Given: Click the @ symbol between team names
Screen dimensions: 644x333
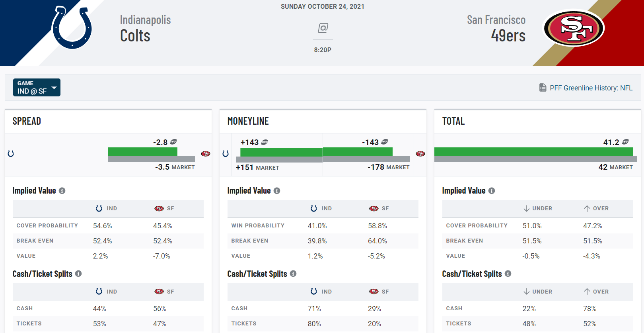Looking at the screenshot, I should pyautogui.click(x=323, y=28).
